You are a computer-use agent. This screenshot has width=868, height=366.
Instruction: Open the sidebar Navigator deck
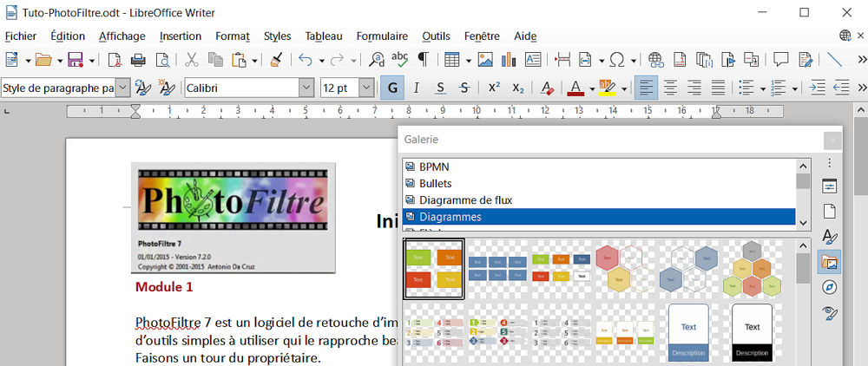(x=829, y=287)
